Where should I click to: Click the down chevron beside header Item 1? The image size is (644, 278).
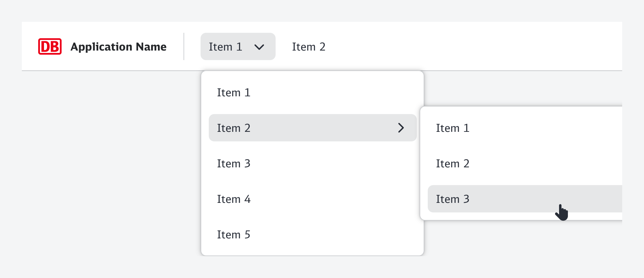(259, 47)
